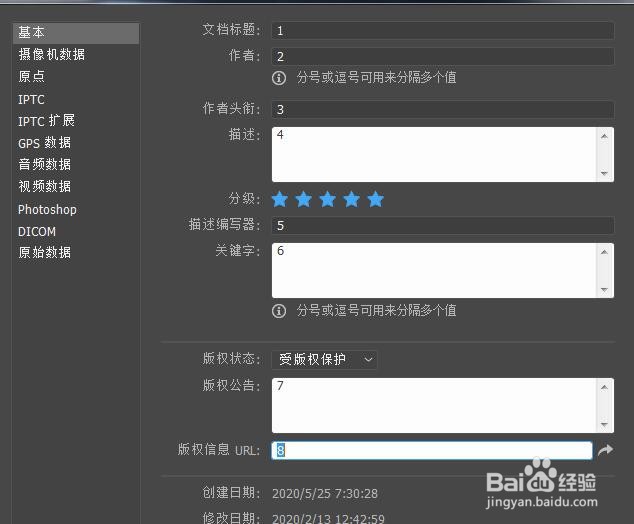Click inside the 关键字 text area
This screenshot has height=524, width=634.
pyautogui.click(x=435, y=270)
